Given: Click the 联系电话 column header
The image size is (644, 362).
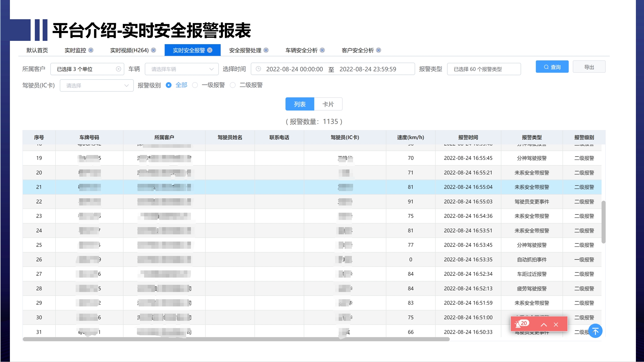Looking at the screenshot, I should [x=279, y=137].
